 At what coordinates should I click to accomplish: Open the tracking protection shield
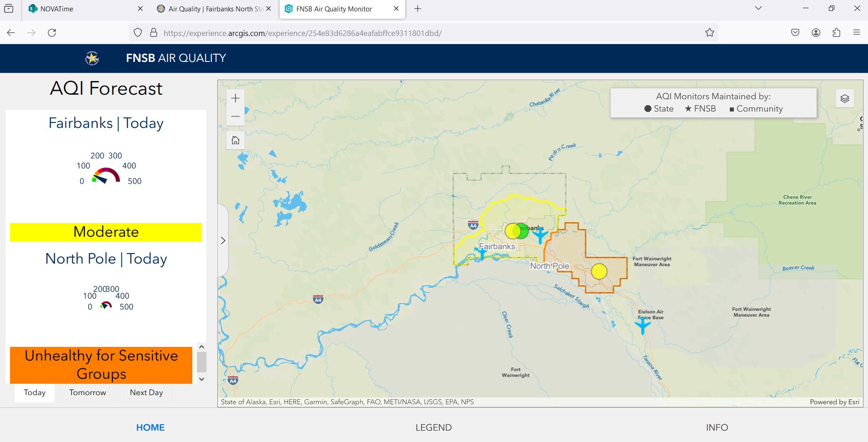click(138, 33)
